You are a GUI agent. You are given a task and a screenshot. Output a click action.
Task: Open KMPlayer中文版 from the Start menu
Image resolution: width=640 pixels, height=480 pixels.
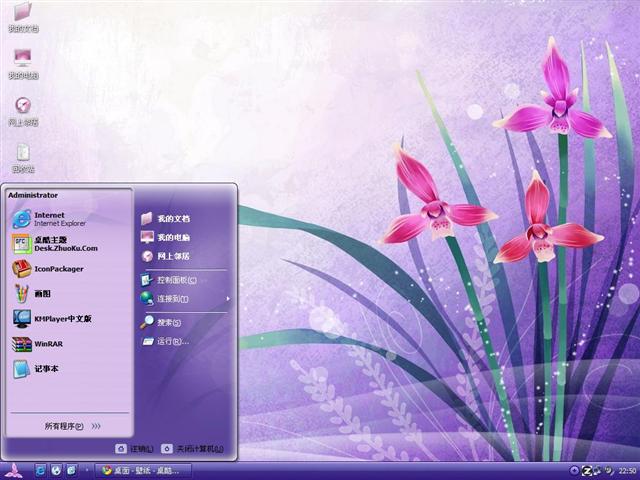pos(69,319)
